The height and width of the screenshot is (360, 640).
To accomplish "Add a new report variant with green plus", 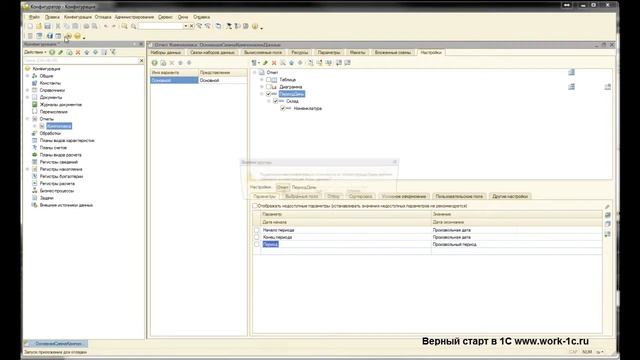I will (x=155, y=63).
